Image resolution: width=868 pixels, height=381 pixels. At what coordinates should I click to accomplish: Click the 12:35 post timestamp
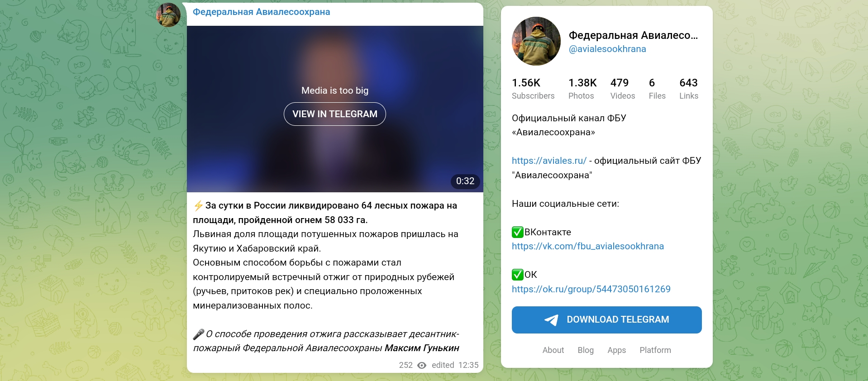click(468, 365)
